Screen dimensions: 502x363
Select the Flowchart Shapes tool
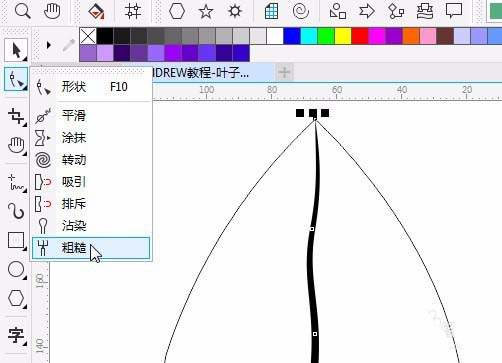click(396, 11)
